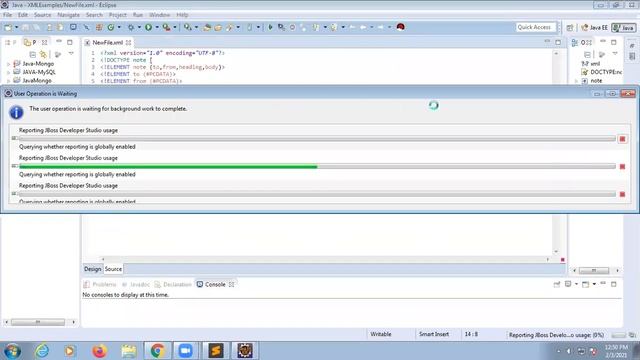Click the red JBoss hat icon
The image size is (640, 360).
pyautogui.click(x=400, y=27)
